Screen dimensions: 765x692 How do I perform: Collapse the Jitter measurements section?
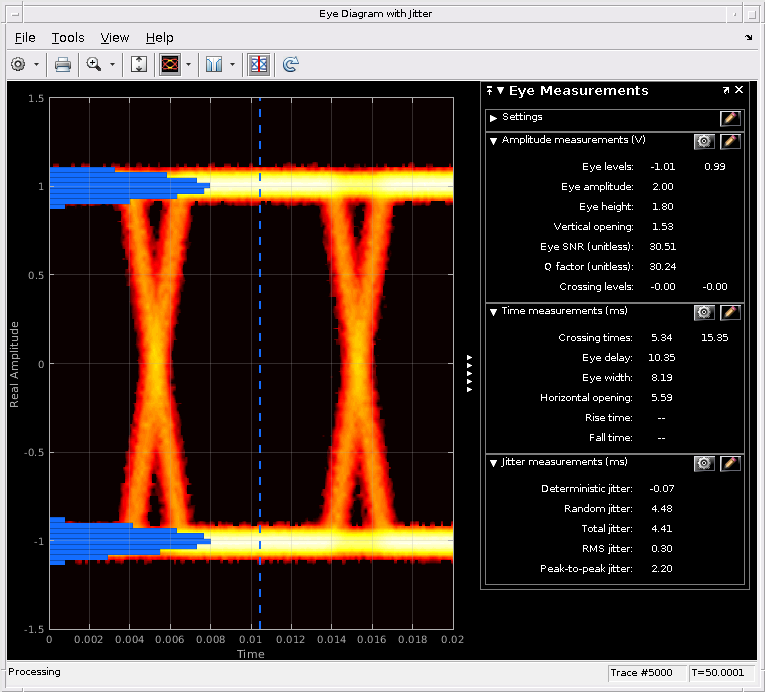click(x=493, y=463)
